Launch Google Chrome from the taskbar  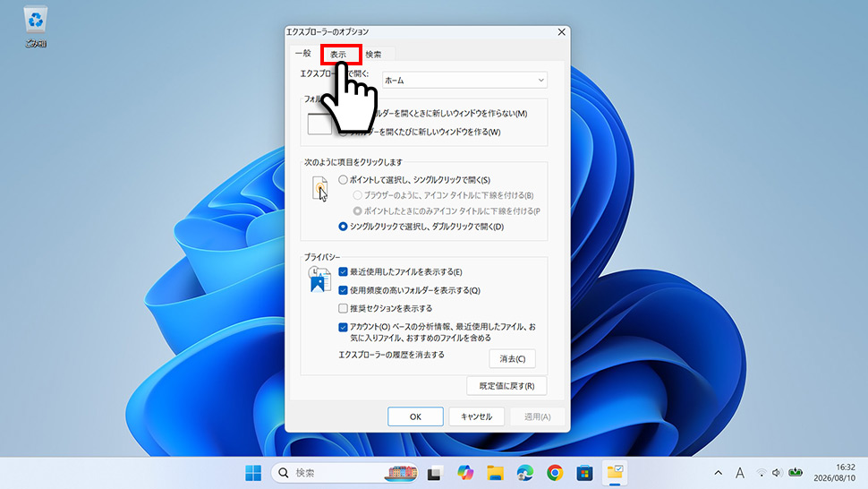click(555, 473)
